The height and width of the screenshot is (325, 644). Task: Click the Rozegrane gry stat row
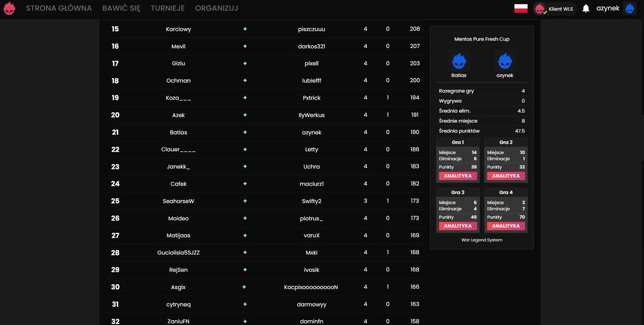482,91
